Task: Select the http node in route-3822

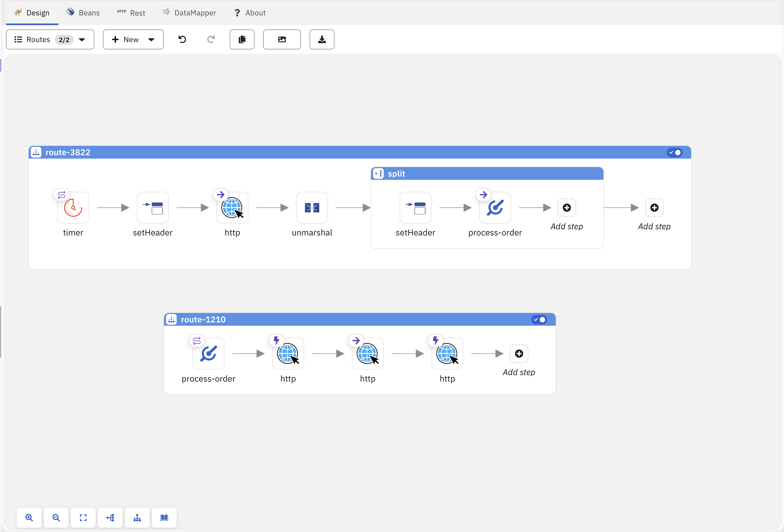Action: click(x=232, y=208)
